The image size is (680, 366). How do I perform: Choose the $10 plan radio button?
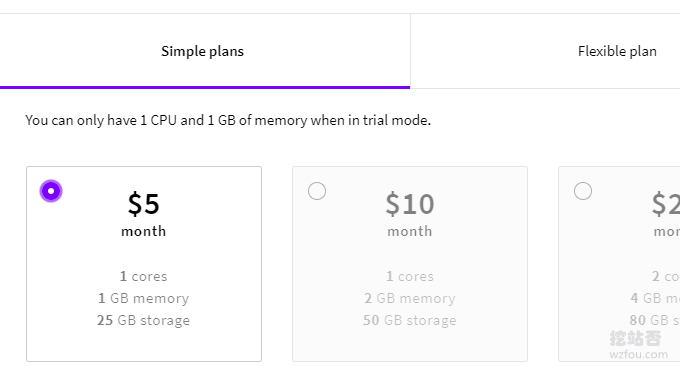317,191
